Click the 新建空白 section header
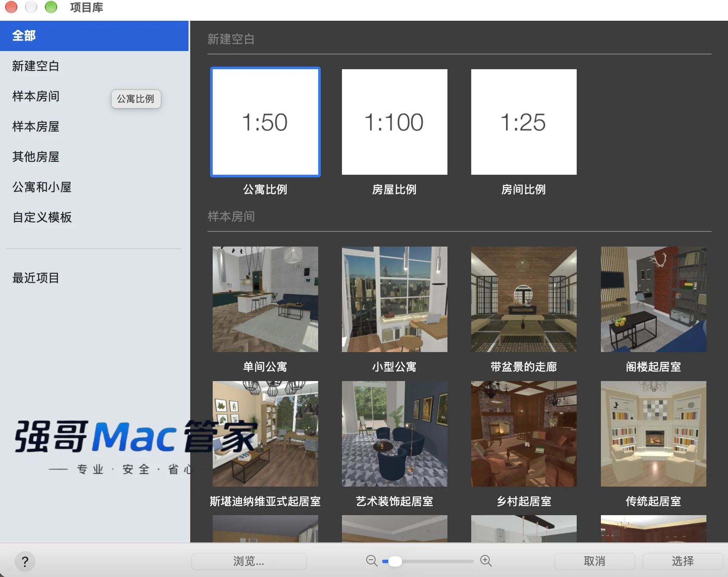The height and width of the screenshot is (577, 728). [x=231, y=39]
